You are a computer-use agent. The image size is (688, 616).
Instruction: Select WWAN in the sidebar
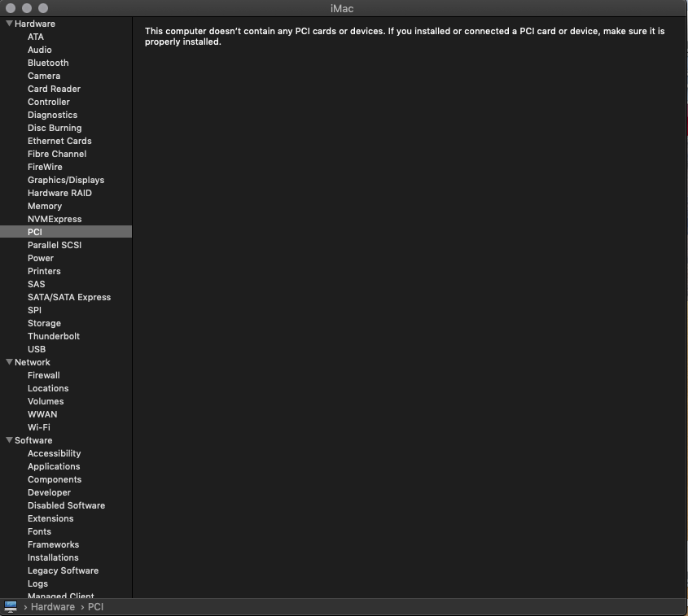(42, 414)
